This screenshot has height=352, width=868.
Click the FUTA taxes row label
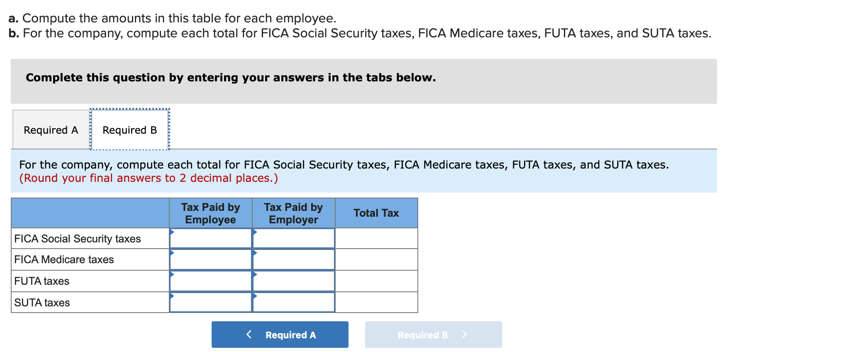[x=42, y=281]
